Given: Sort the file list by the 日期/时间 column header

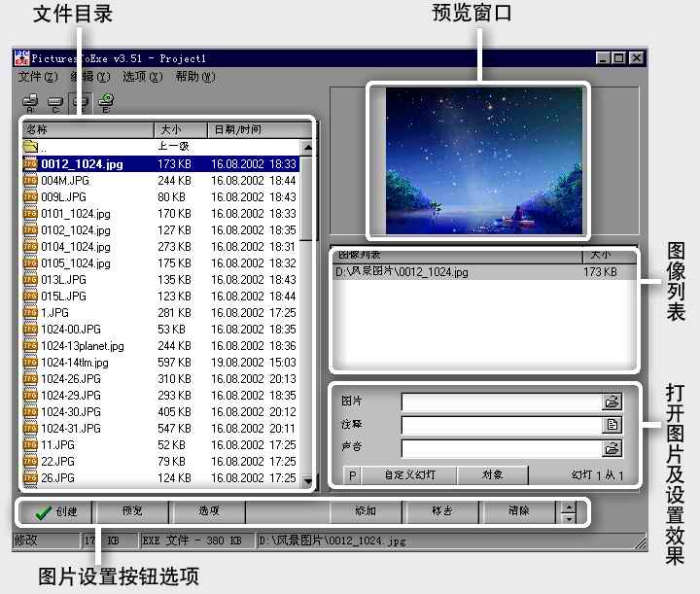Looking at the screenshot, I should pos(260,130).
